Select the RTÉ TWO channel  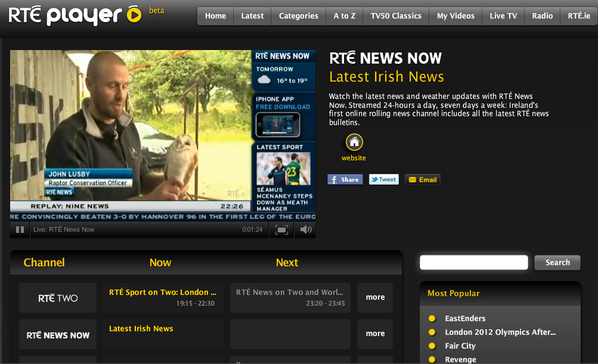click(x=58, y=298)
